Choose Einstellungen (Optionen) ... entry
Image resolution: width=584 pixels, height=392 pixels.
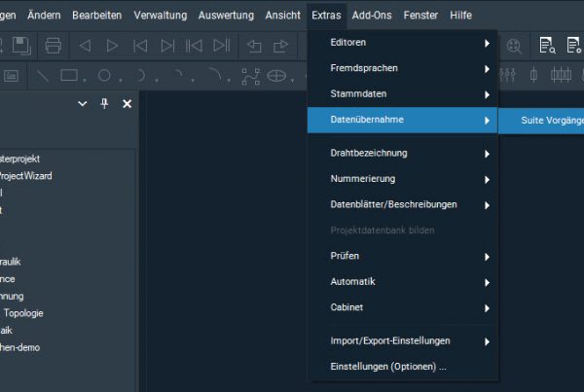pos(388,367)
